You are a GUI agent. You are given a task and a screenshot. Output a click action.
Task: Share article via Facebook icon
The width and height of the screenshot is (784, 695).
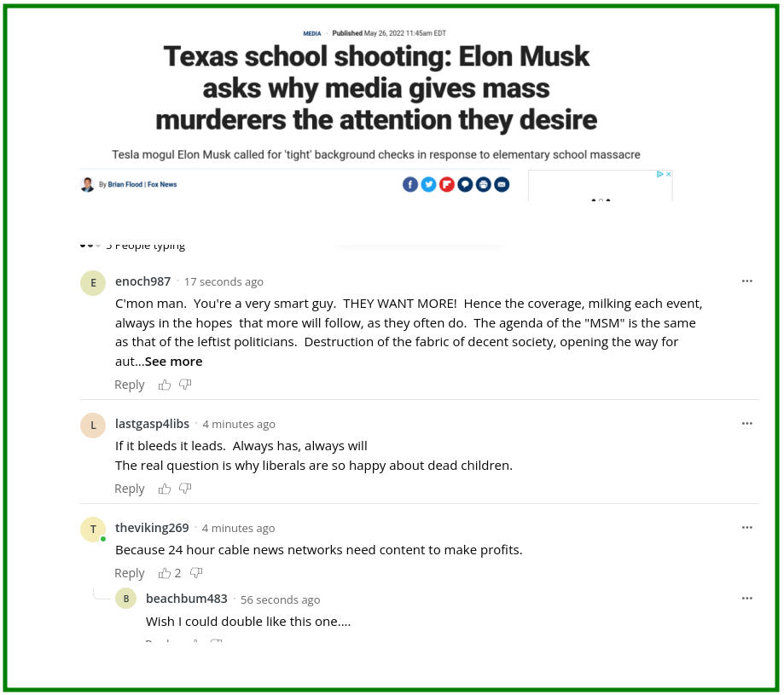(410, 185)
